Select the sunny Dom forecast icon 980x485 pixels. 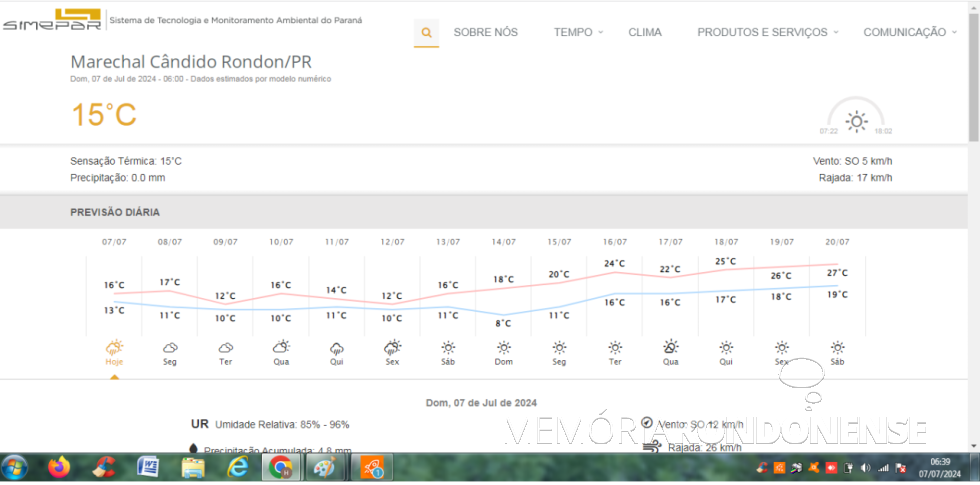pyautogui.click(x=504, y=348)
